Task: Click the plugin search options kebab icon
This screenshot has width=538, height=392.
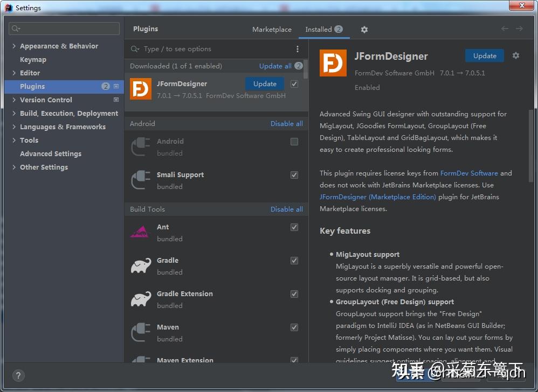Action: (x=298, y=49)
